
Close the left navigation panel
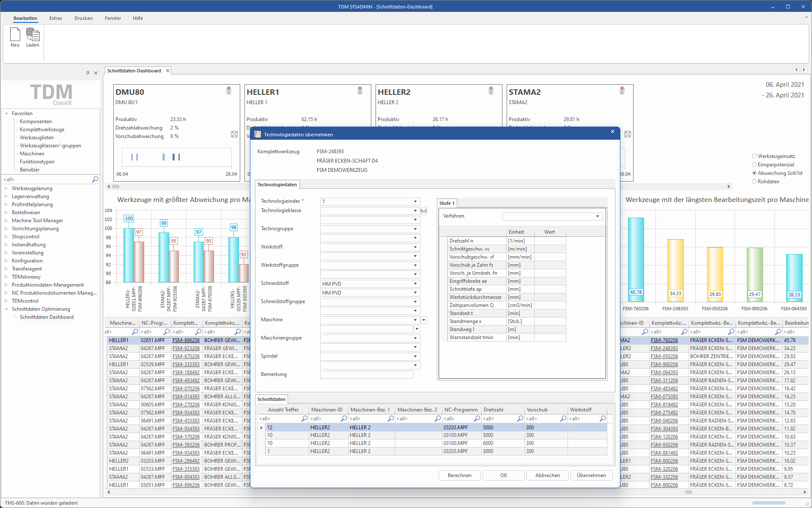[96, 73]
